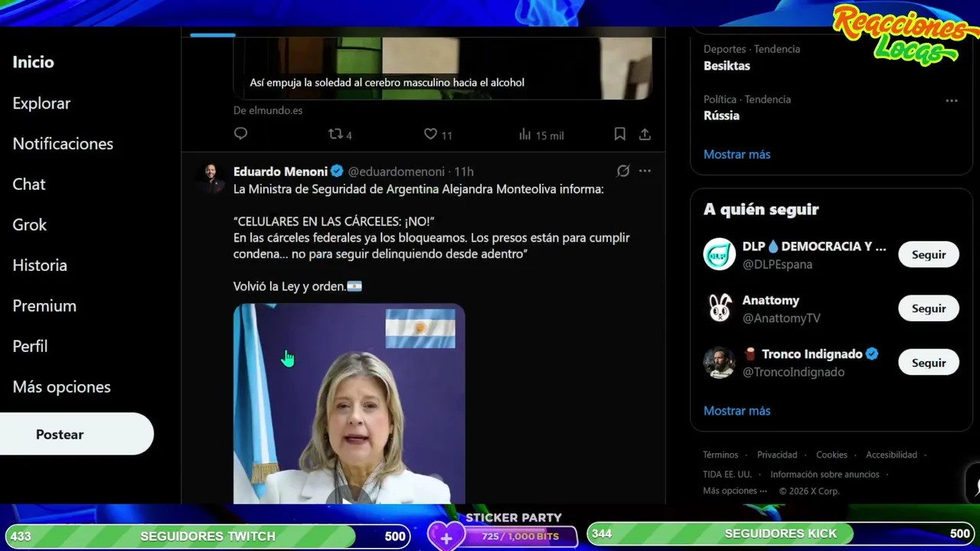This screenshot has height=551, width=980.
Task: Open the Tronco Indignado profile name
Action: click(x=802, y=354)
